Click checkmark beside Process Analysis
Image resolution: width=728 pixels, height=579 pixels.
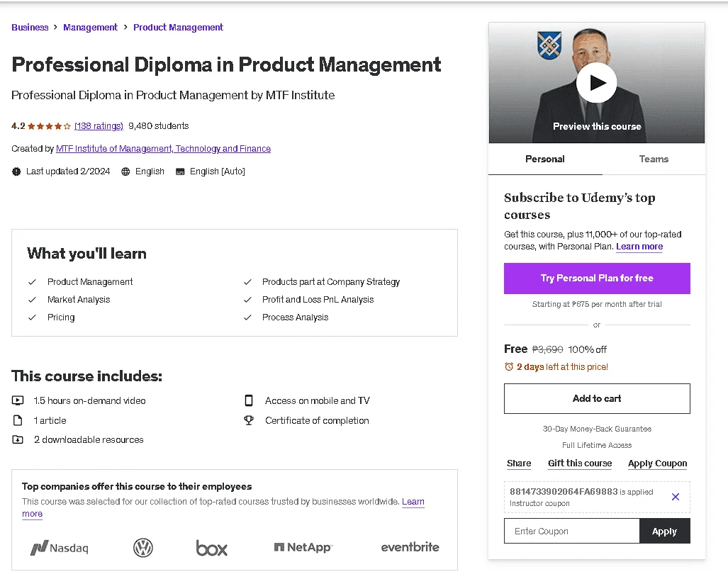[247, 317]
